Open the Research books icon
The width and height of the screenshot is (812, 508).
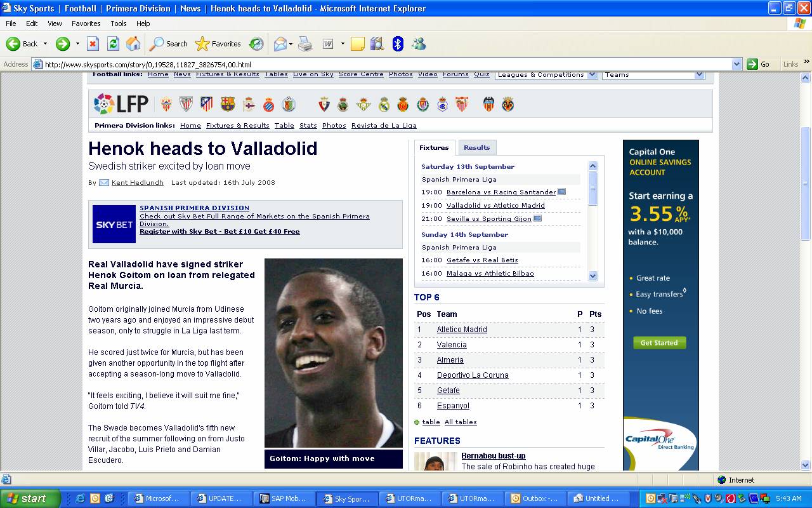point(377,44)
